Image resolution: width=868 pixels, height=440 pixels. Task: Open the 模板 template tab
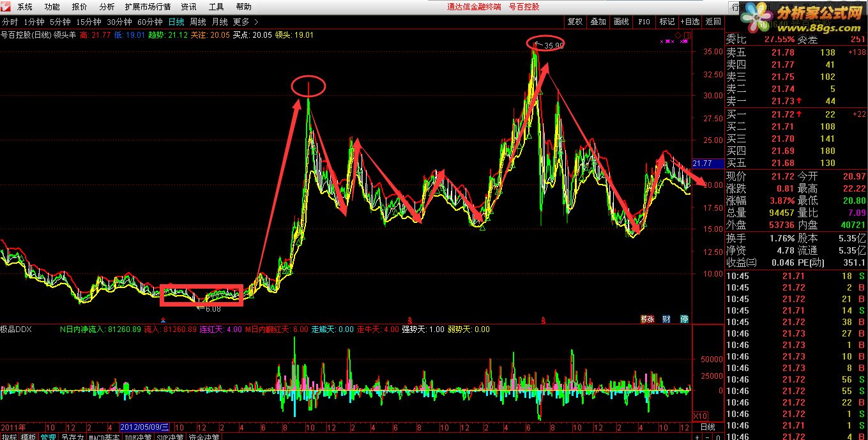[x=28, y=437]
